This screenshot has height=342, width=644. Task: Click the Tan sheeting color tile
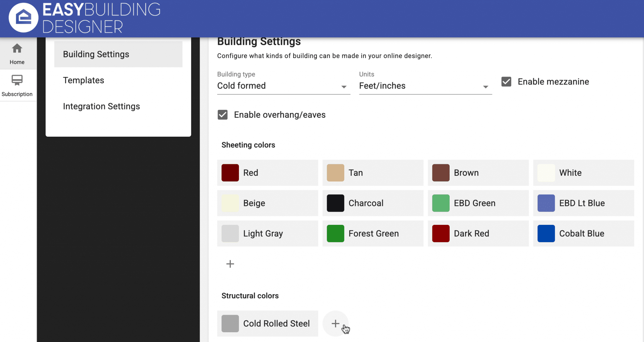tap(373, 173)
